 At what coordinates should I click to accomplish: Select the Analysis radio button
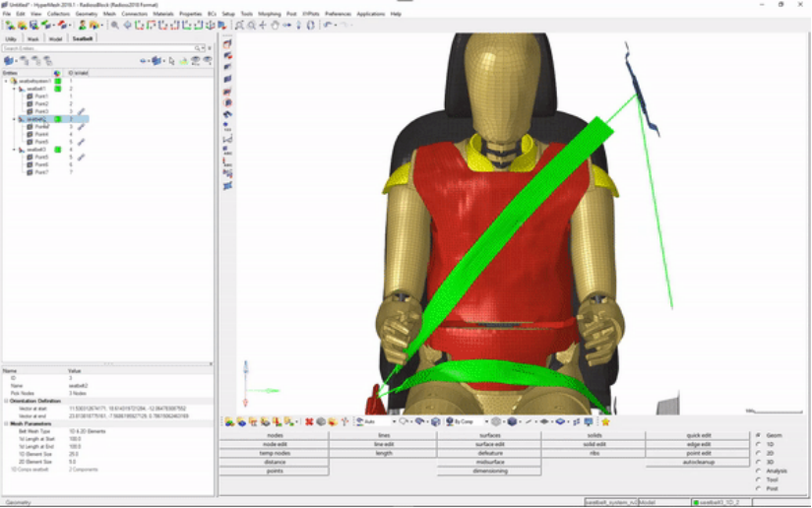point(759,471)
